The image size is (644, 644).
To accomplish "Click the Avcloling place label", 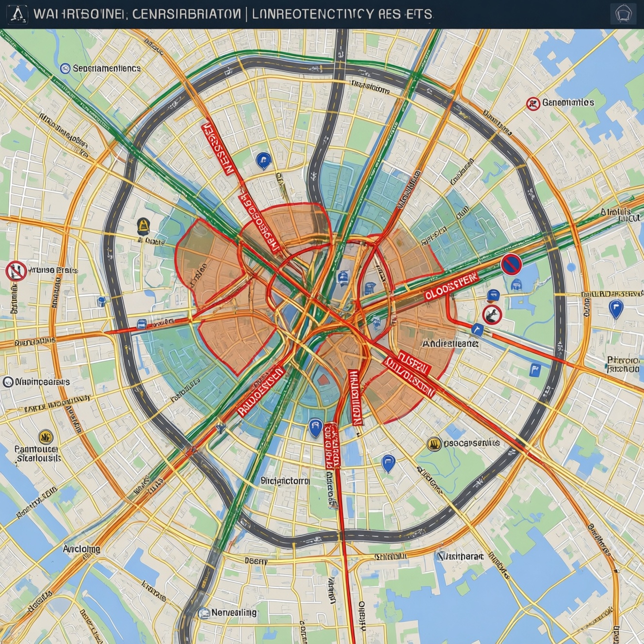I will [x=81, y=549].
